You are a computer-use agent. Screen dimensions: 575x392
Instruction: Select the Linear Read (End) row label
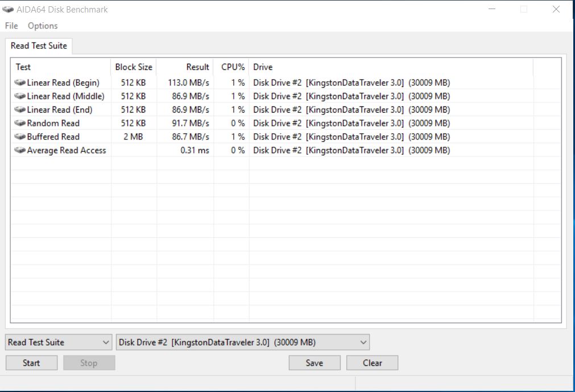click(x=60, y=110)
